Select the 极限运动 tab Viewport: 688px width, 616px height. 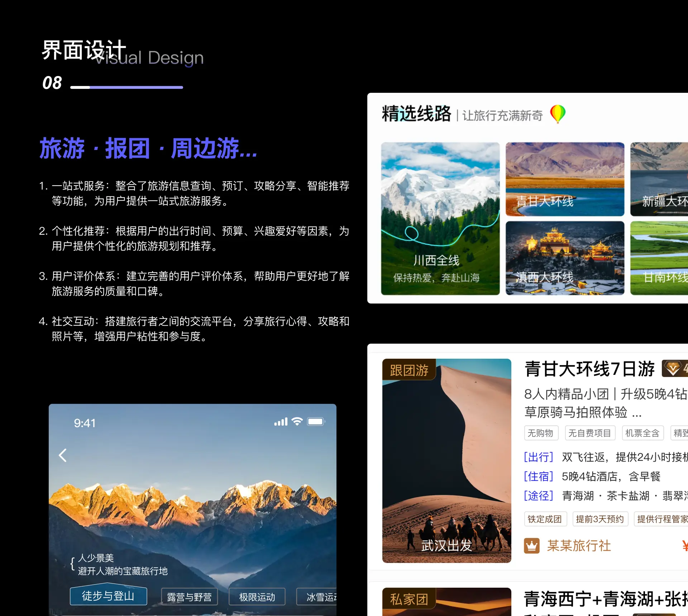(x=257, y=597)
